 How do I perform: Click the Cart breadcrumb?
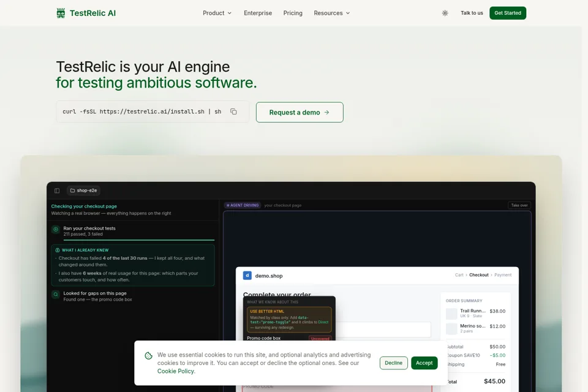click(x=459, y=275)
